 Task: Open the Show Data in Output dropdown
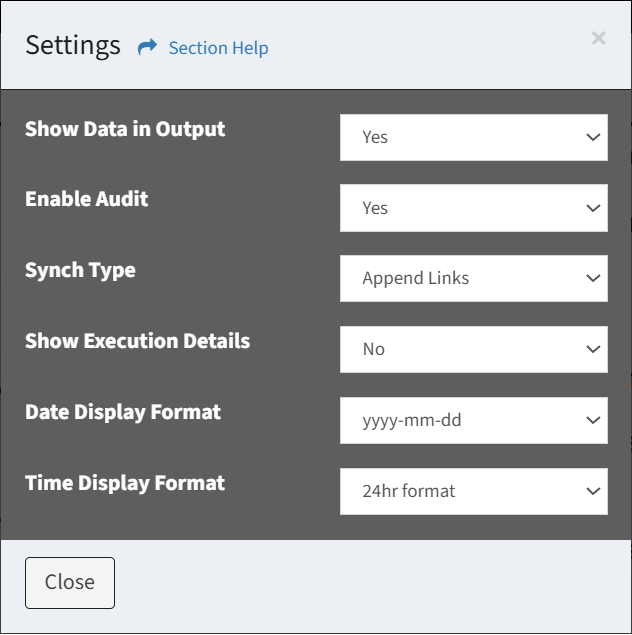point(474,137)
